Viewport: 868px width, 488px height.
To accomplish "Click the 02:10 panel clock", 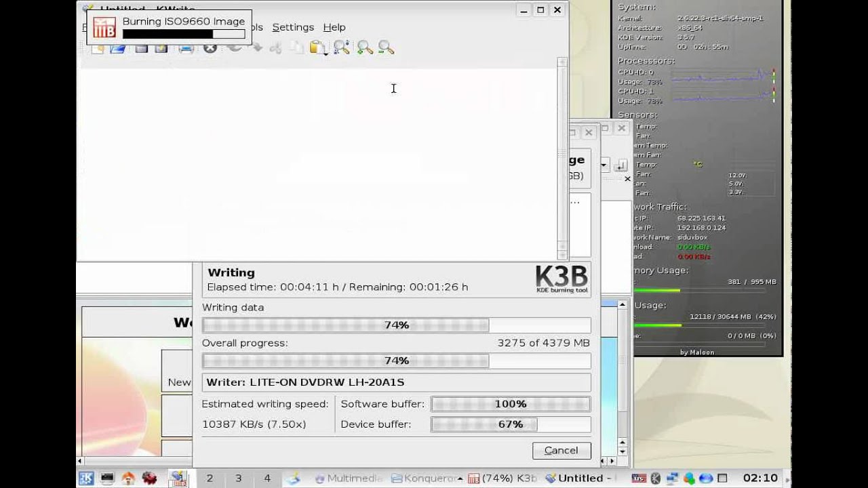I will coord(760,479).
